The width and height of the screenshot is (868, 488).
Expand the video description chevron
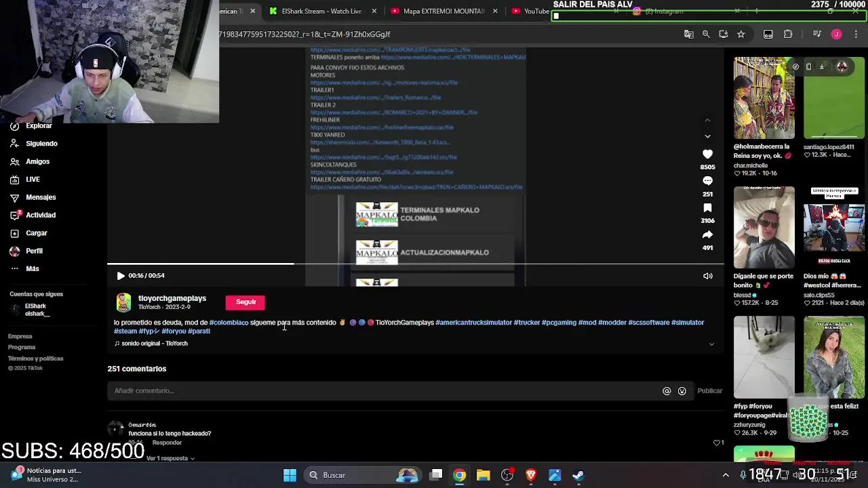click(x=711, y=344)
